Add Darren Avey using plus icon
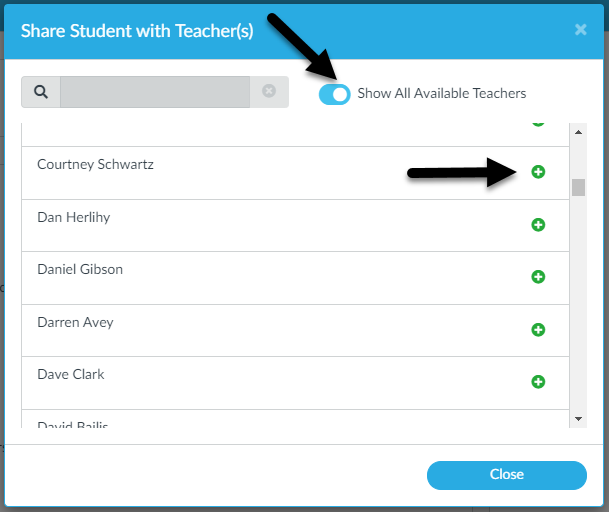 538,330
